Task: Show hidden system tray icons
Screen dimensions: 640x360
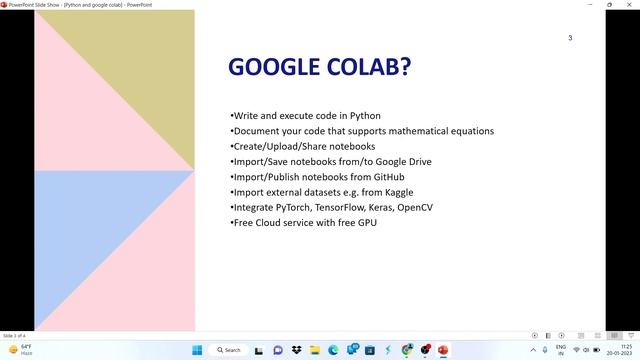Action: tap(533, 350)
